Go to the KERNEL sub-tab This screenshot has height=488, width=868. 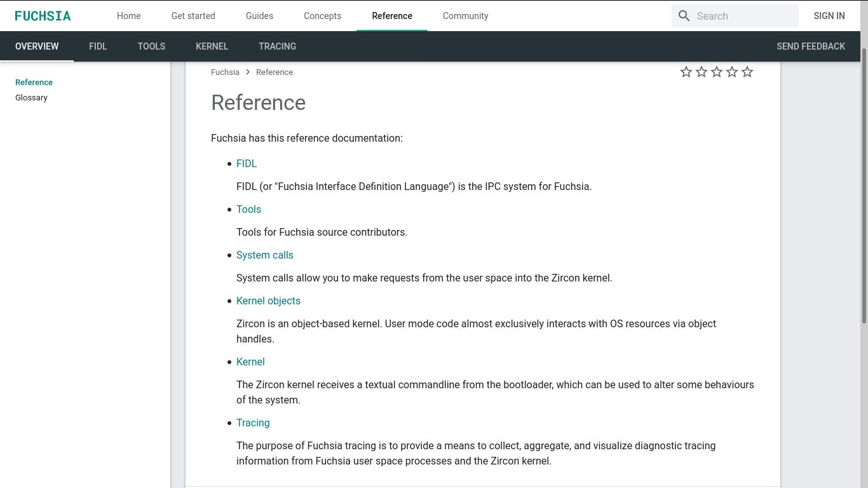(x=212, y=46)
